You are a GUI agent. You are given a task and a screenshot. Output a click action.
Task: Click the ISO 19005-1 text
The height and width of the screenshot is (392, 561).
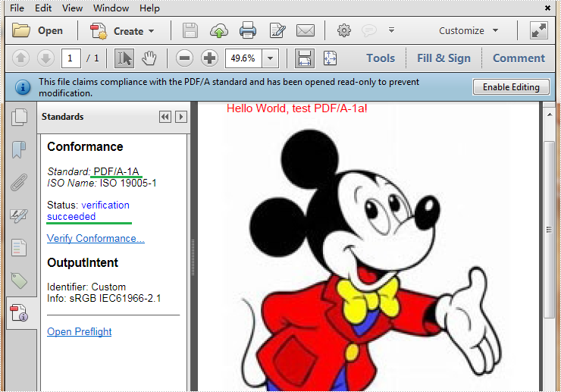(x=128, y=183)
